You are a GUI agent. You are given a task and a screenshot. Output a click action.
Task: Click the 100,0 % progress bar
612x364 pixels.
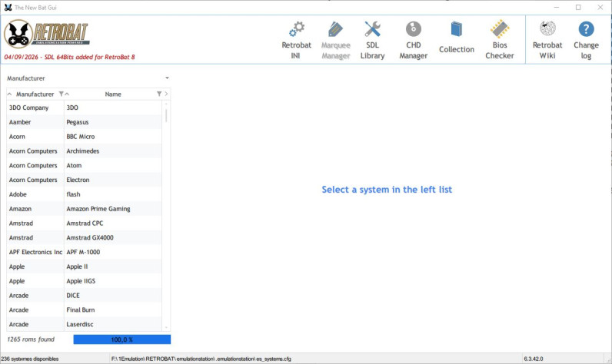121,339
